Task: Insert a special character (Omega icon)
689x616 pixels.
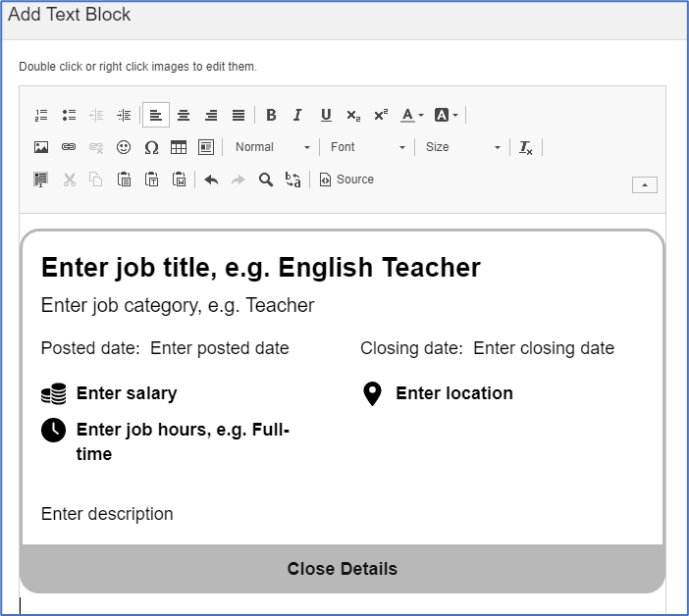Action: pyautogui.click(x=151, y=147)
